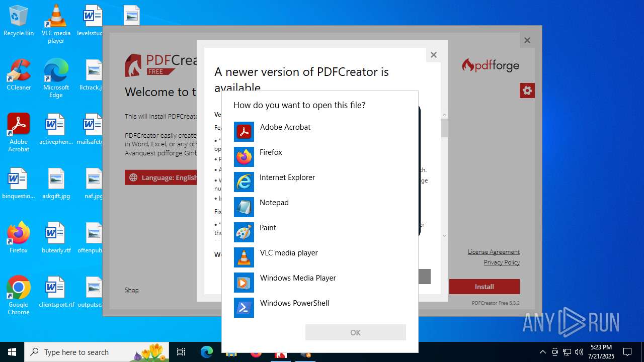The width and height of the screenshot is (644, 362).
Task: Open Microsoft Edge from the taskbar
Action: pos(207,352)
